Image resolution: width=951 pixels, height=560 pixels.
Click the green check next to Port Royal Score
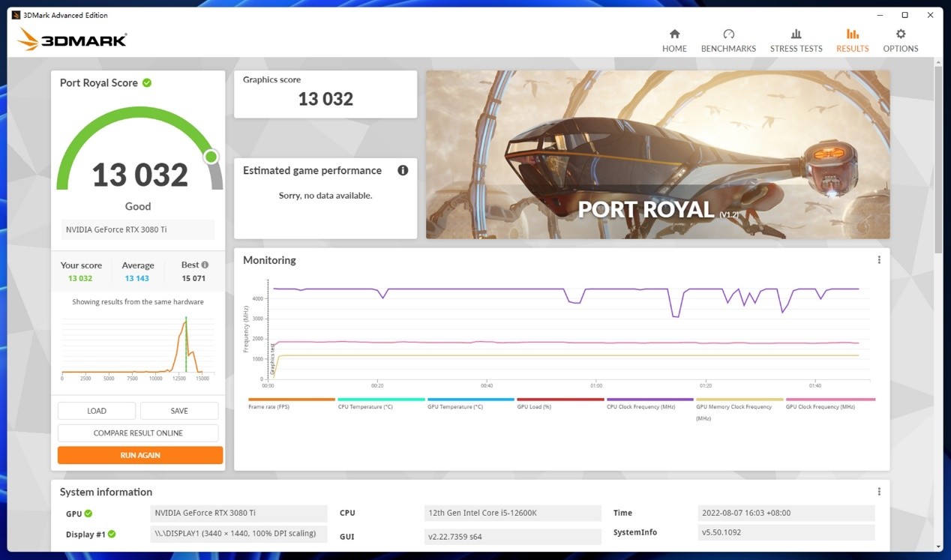click(x=147, y=82)
